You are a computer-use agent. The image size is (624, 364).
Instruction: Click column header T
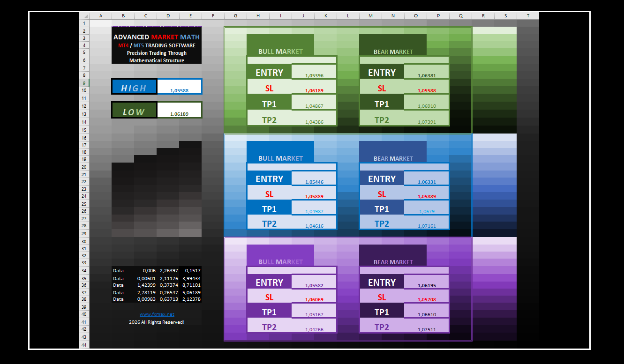528,16
